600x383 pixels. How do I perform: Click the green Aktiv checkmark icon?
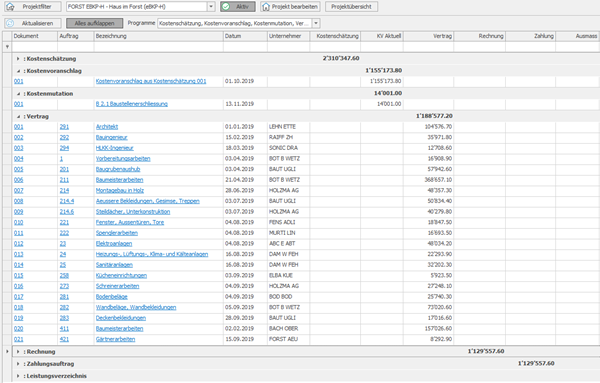[226, 7]
